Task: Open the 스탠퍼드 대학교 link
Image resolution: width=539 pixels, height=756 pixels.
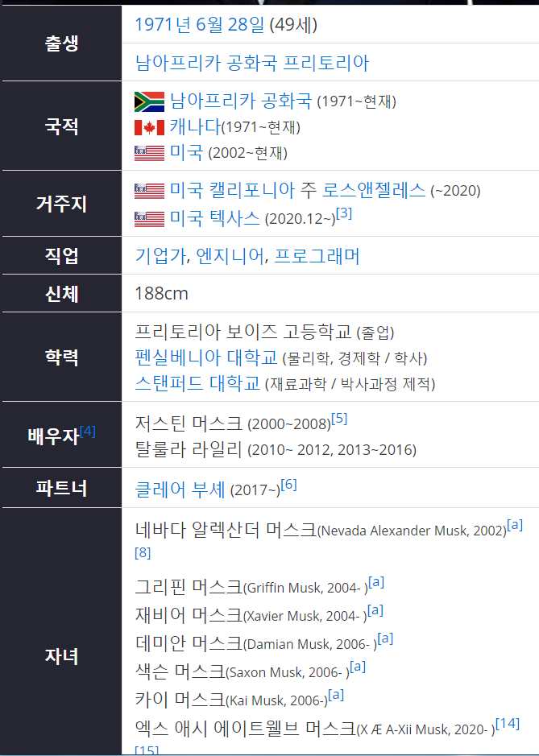Action: 197,383
